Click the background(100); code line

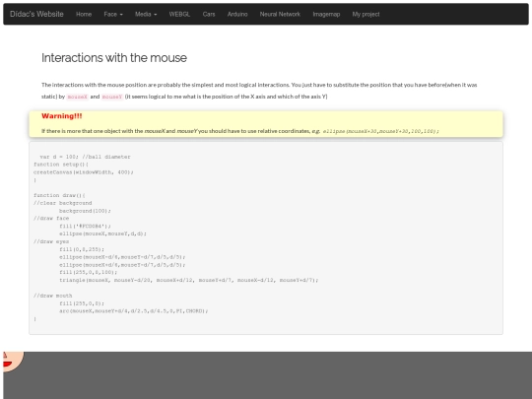85,211
